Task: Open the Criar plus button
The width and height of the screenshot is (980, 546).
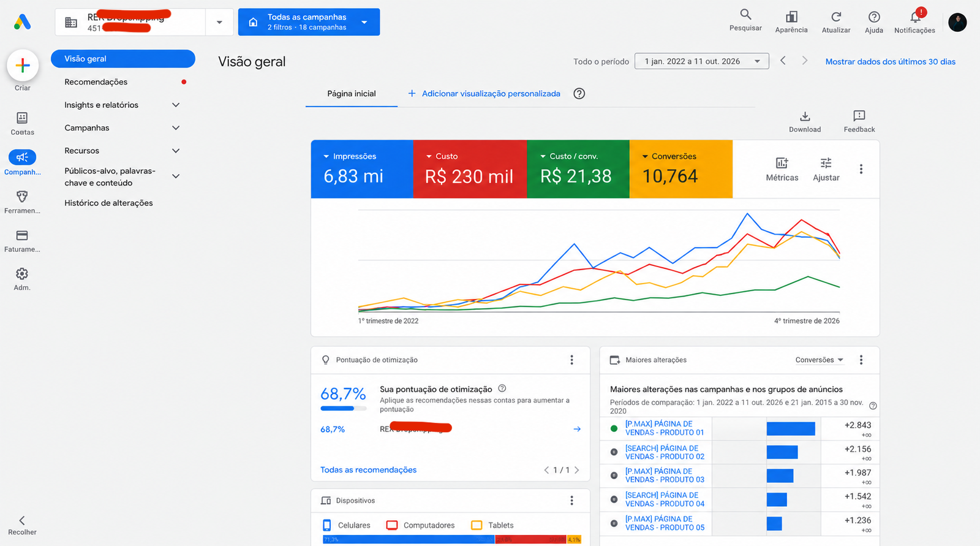Action: [x=23, y=65]
